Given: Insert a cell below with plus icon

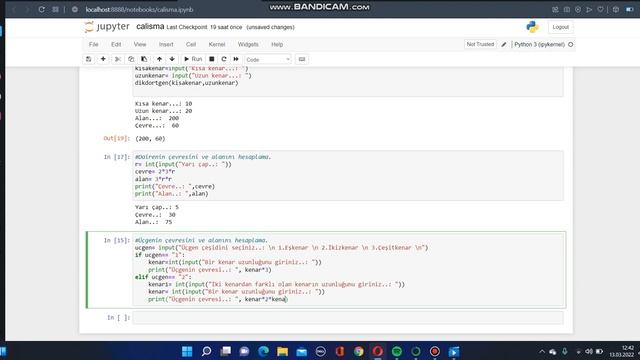Looking at the screenshot, I should click(103, 59).
